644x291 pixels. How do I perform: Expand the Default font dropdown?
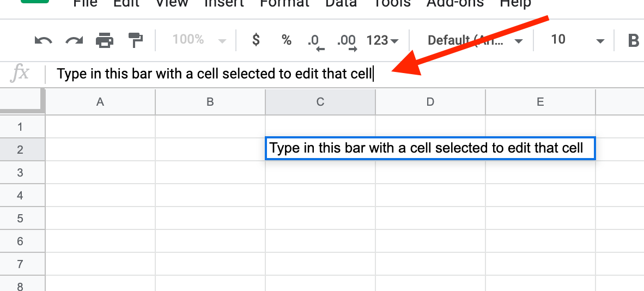(x=475, y=40)
